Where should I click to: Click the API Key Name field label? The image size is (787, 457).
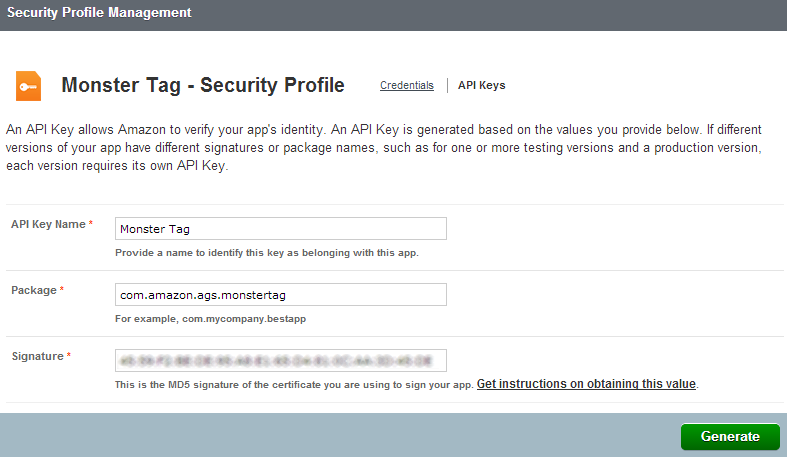(x=48, y=224)
